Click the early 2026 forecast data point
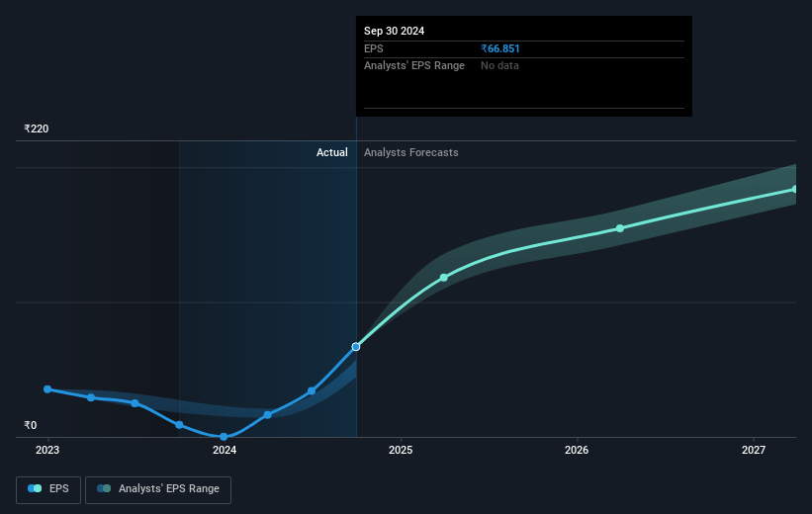Screen dimensions: 812x514 coord(620,228)
